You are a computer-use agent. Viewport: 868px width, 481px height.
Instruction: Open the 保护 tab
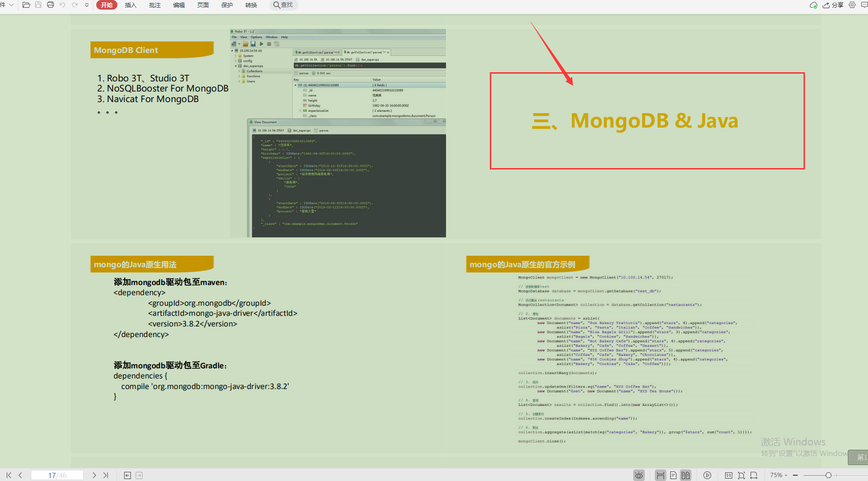(227, 5)
